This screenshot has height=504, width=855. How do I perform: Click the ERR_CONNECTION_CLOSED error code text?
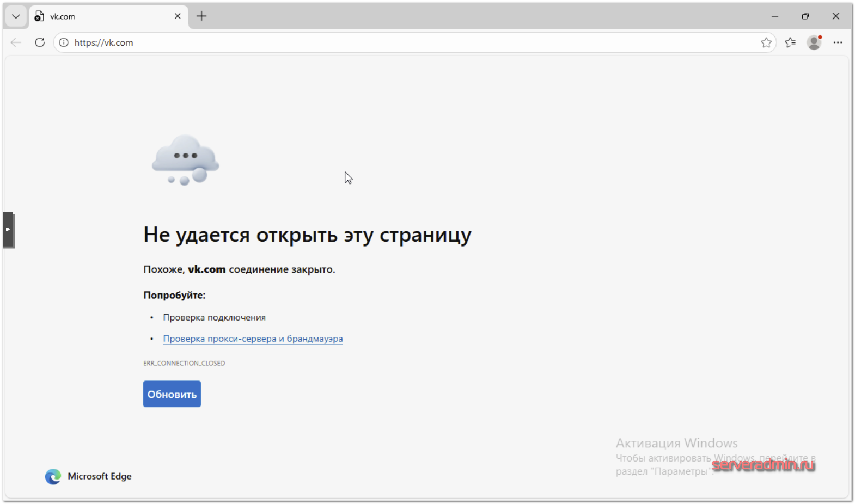pyautogui.click(x=184, y=363)
